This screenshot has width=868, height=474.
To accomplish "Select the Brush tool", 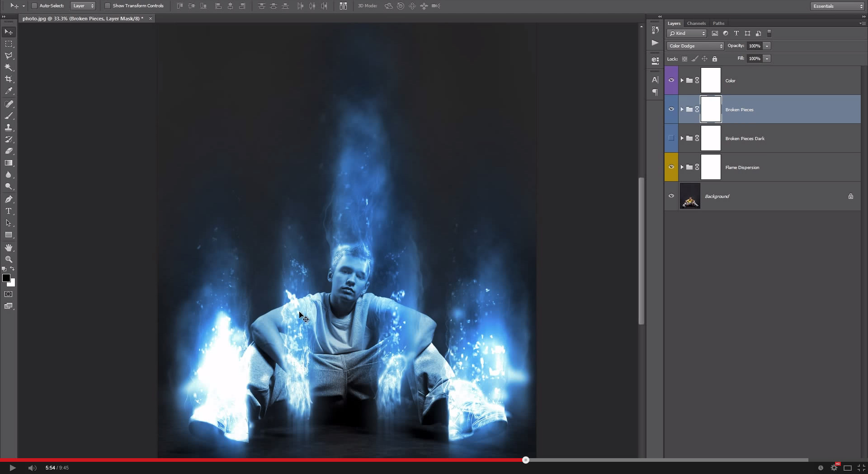I will click(x=9, y=116).
